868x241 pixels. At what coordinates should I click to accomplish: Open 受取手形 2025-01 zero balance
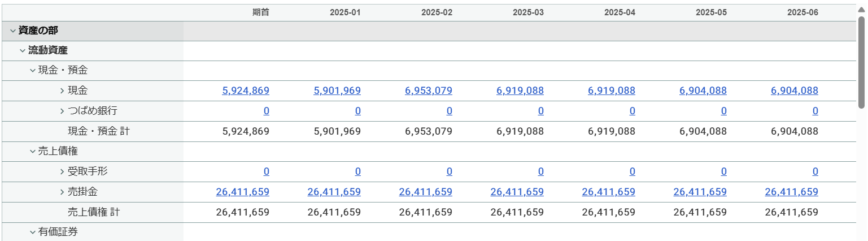358,171
